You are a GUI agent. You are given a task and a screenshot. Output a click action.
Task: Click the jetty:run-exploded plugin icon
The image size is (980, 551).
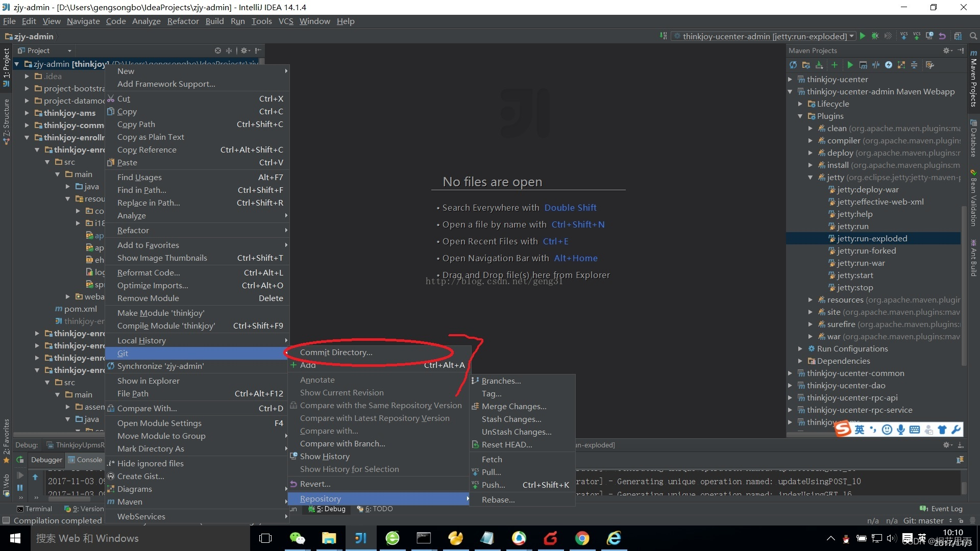coord(830,238)
